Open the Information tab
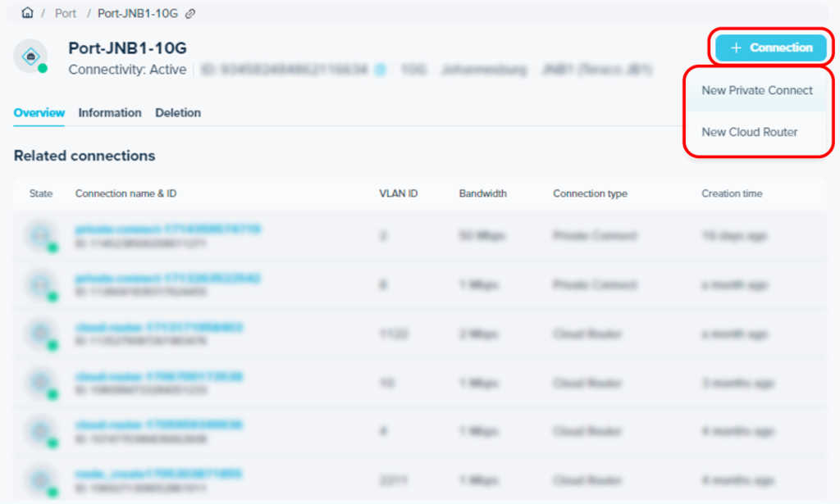Screen dimensions: 840x504 coord(110,113)
